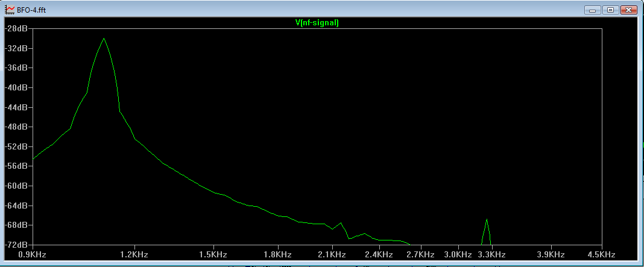Click the 3.0KHz frequency label
Viewport: 644px width, 267px height.
coord(458,255)
